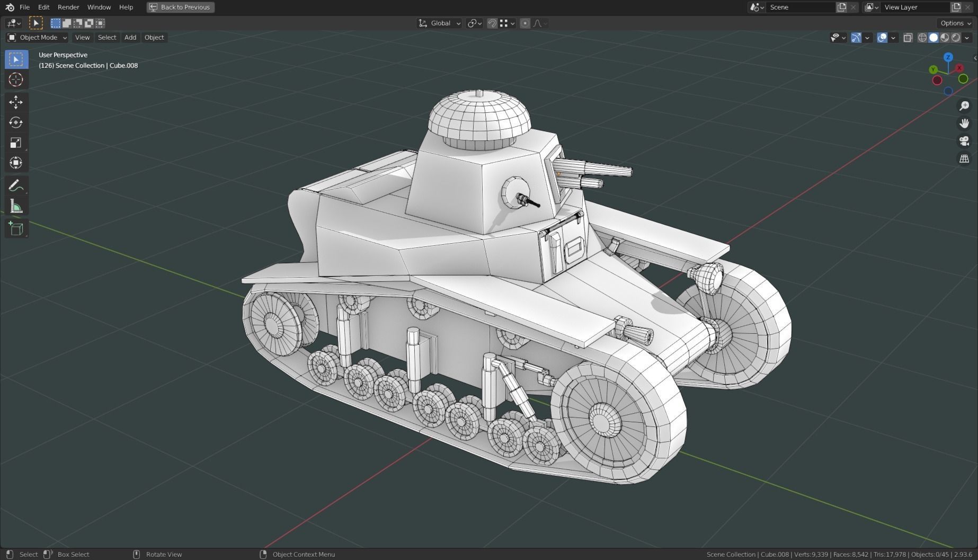The image size is (978, 560).
Task: Click the New Scene copy icon
Action: 841,7
